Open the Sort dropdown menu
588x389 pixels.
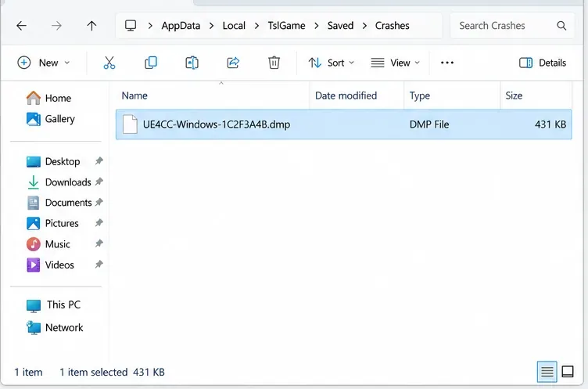[331, 63]
